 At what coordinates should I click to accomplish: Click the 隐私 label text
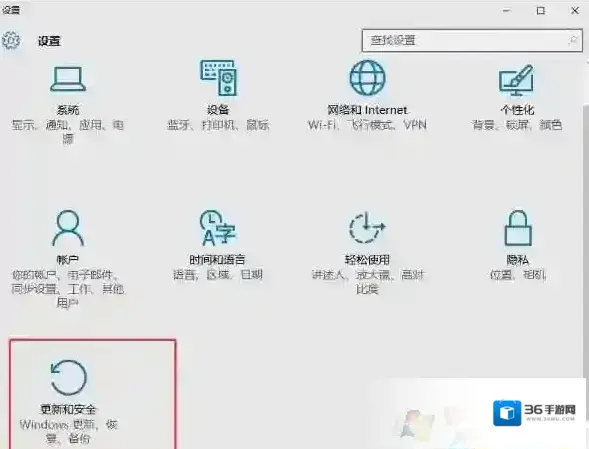point(518,260)
